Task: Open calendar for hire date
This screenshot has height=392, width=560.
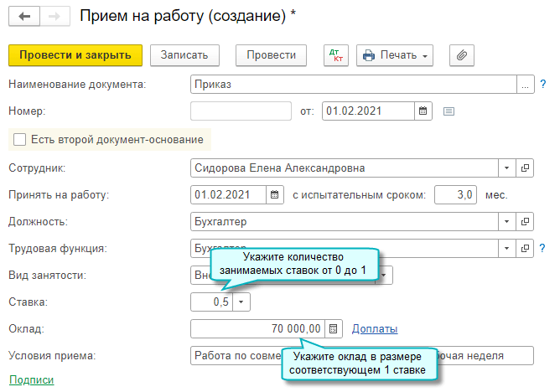Action: pyautogui.click(x=274, y=195)
